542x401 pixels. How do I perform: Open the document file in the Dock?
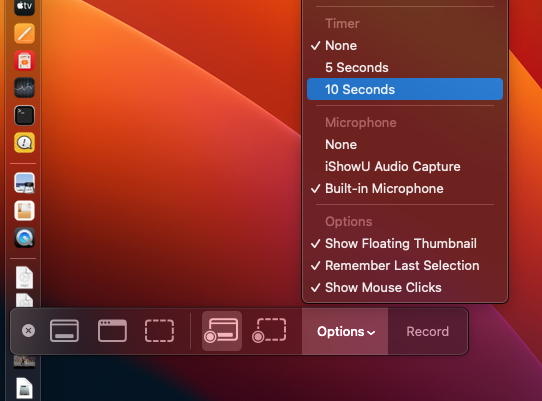(x=24, y=278)
